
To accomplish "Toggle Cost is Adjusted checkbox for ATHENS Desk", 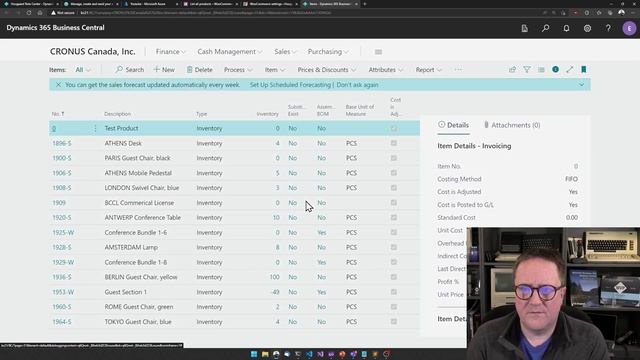I will coord(393,143).
